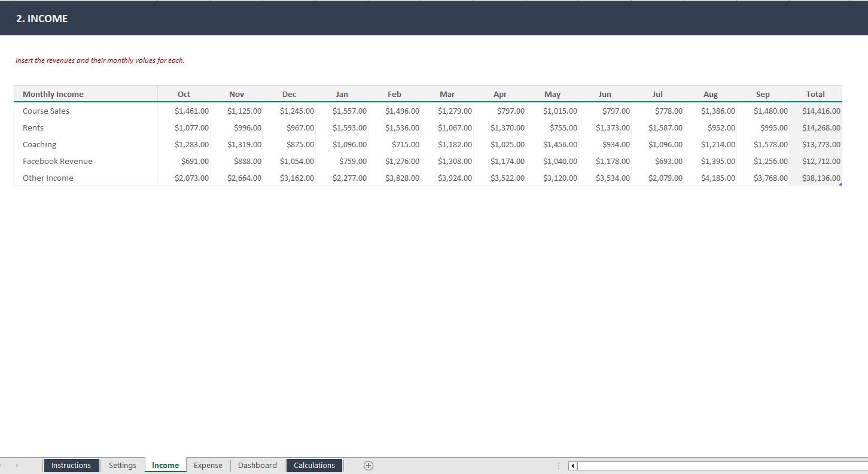The image size is (868, 474).
Task: Select Coaching Feb value $715.00
Action: pyautogui.click(x=395, y=144)
